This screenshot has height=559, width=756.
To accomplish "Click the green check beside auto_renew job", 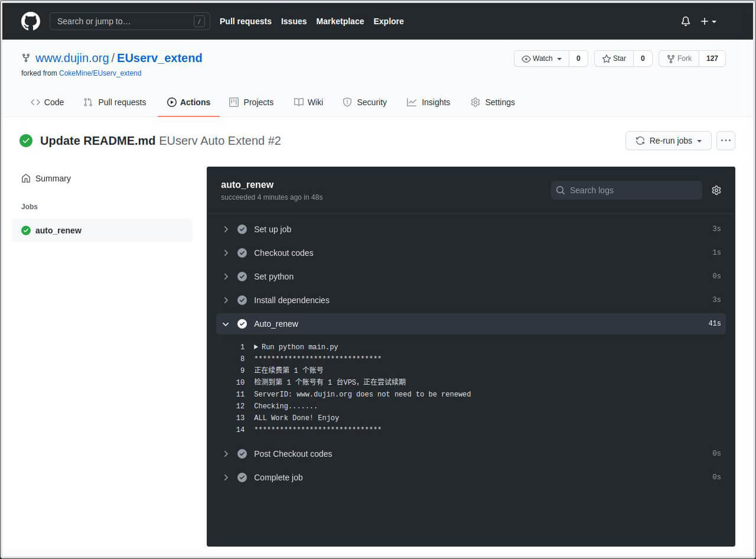I will coord(26,230).
